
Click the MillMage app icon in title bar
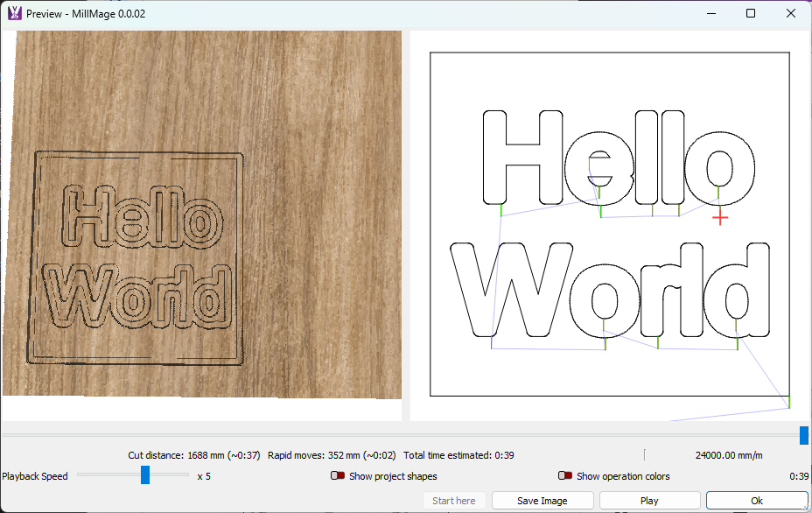[14, 13]
